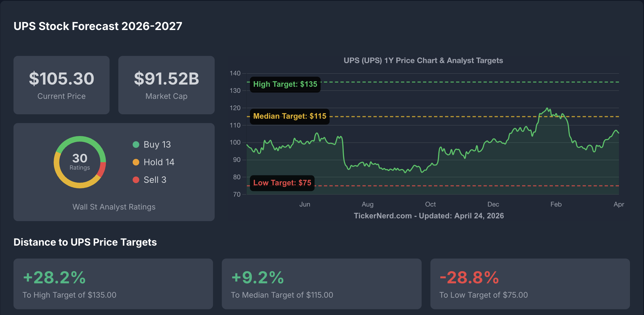Screen dimensions: 644x315
Task: Click the Aug label on chart axis
Action: point(367,204)
